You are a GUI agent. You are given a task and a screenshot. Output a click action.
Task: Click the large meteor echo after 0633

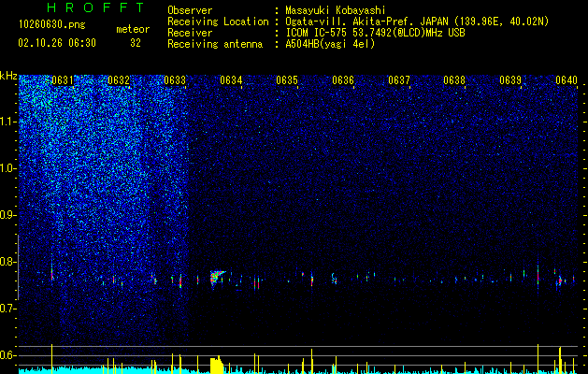tap(217, 279)
